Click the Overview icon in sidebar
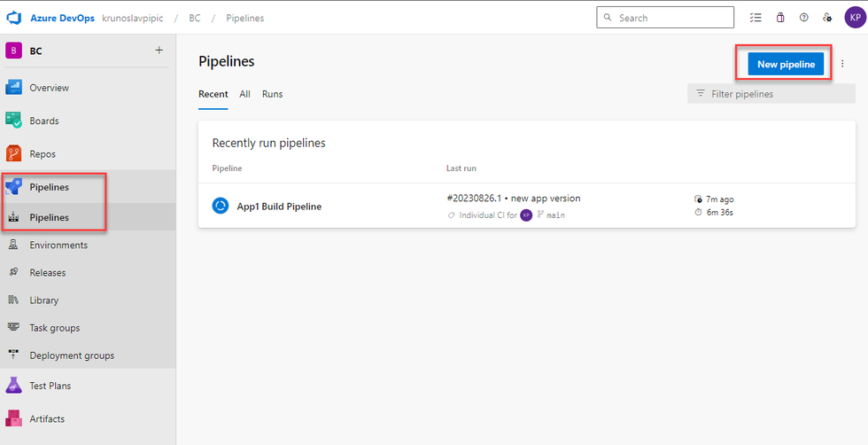 (x=13, y=88)
